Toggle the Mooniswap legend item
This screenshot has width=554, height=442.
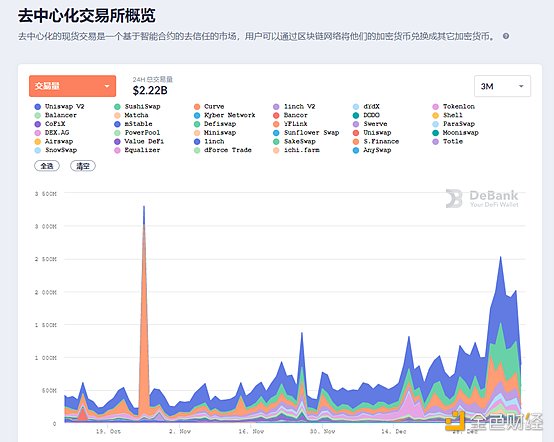tap(455, 133)
